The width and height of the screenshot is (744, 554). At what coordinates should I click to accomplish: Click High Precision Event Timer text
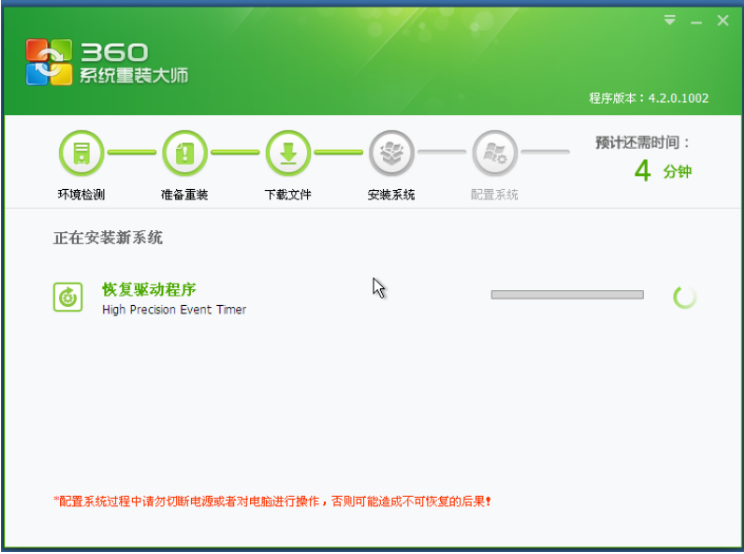point(174,310)
